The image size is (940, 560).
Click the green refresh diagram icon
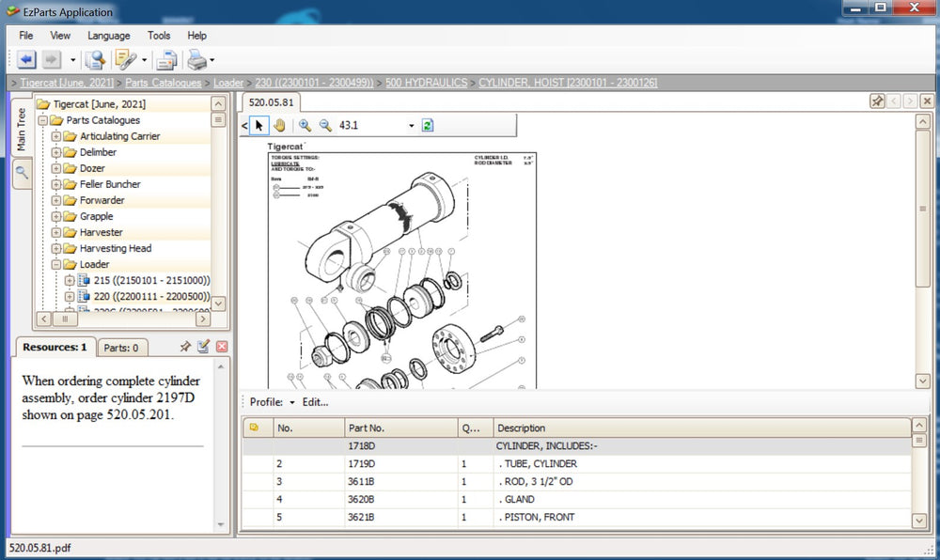(428, 125)
